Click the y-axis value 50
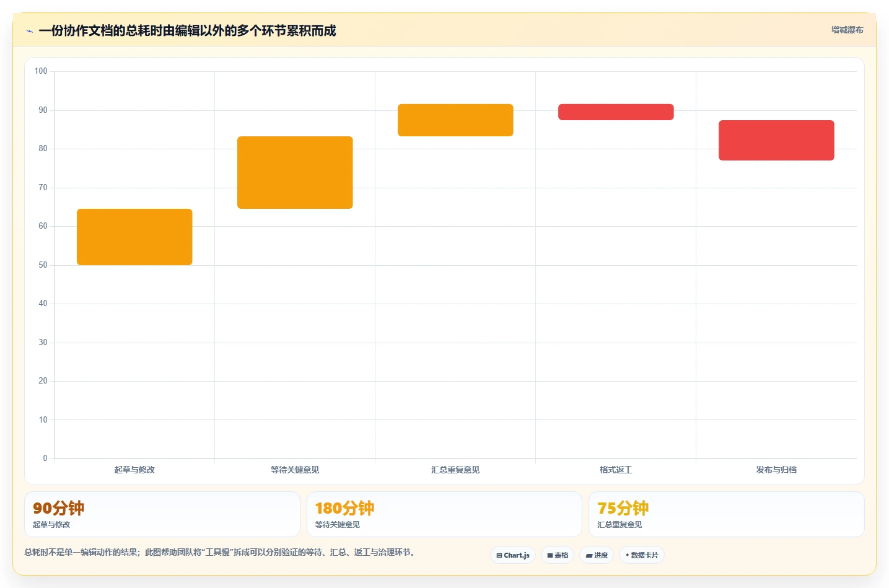 43,265
